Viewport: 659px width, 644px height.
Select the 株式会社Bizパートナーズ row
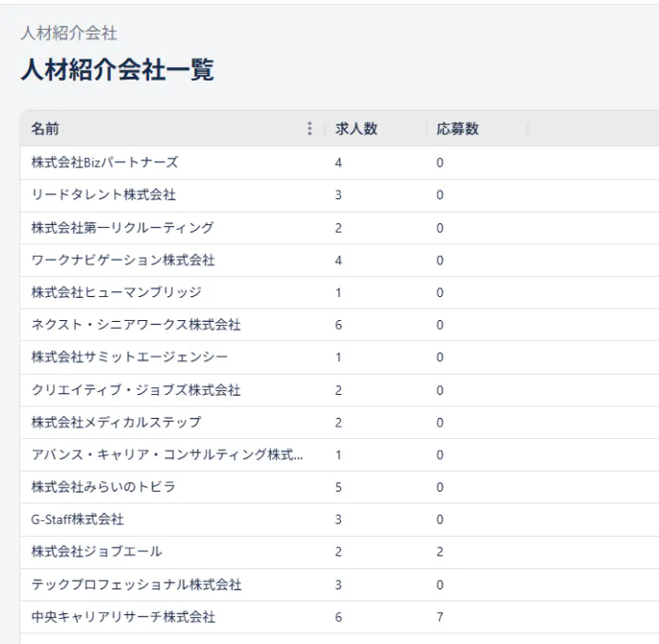click(x=104, y=163)
